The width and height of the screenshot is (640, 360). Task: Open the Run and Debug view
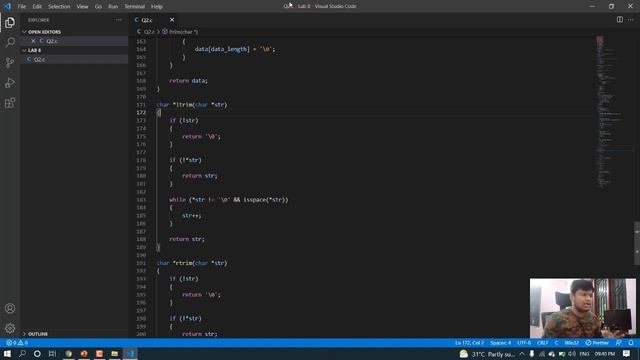click(x=10, y=83)
